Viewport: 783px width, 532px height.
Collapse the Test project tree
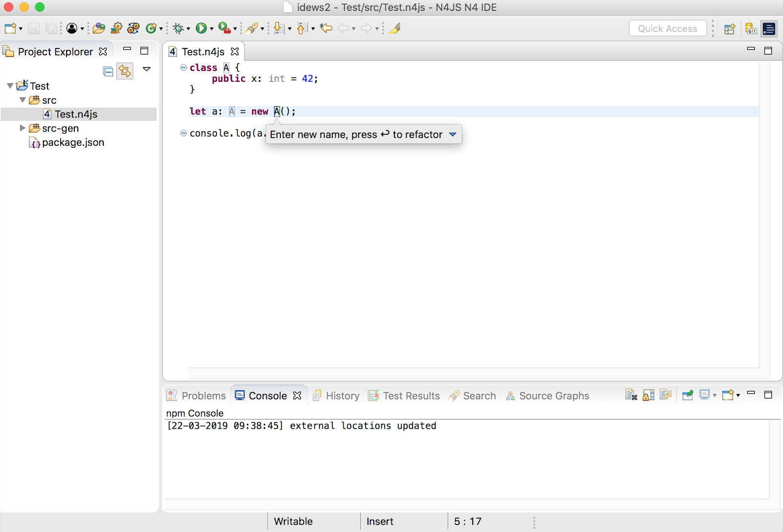[x=10, y=85]
